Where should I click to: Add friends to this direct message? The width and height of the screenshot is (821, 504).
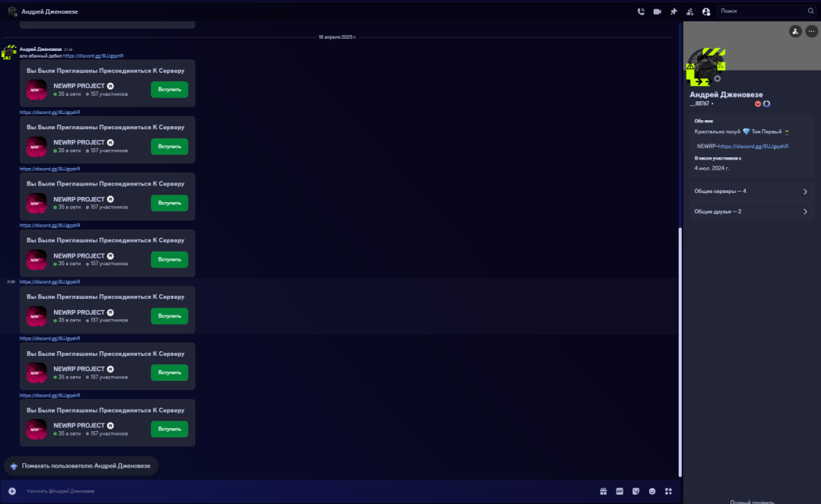pos(690,11)
